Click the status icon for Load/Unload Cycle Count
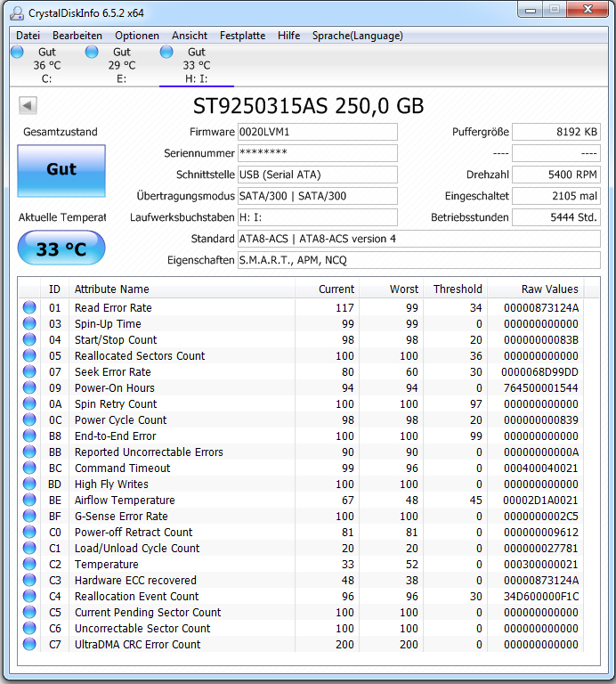616x684 pixels. click(x=29, y=548)
